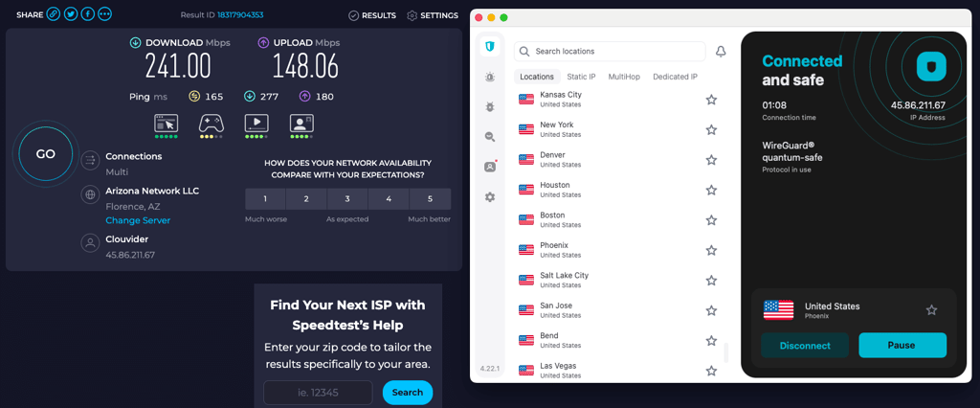Image resolution: width=980 pixels, height=408 pixels.
Task: Click Search locations field
Action: tap(610, 52)
